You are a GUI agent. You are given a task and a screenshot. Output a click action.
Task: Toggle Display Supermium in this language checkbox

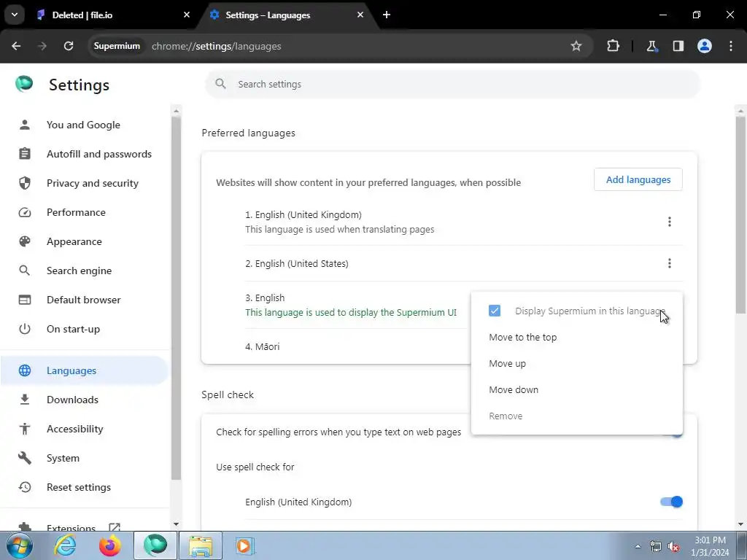click(495, 311)
